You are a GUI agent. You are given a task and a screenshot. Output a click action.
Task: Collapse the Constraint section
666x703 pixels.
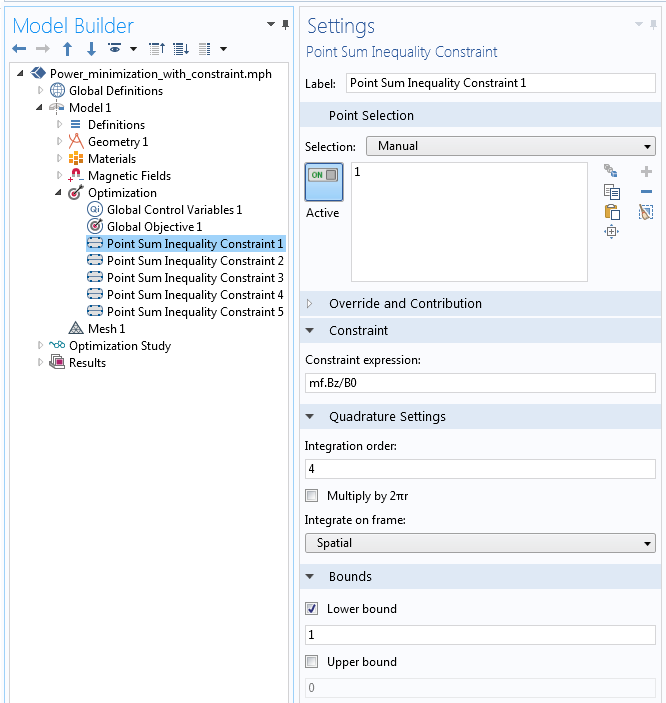coord(309,330)
